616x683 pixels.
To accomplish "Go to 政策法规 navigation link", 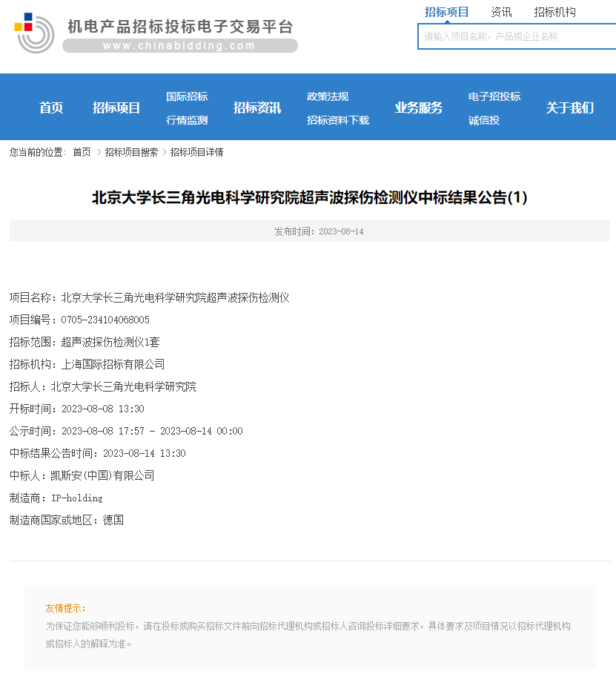I will pos(328,96).
